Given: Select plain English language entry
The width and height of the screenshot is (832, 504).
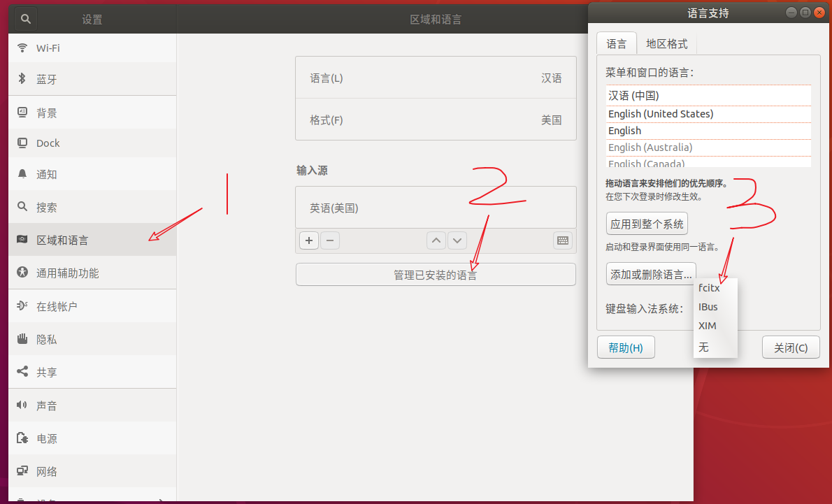Looking at the screenshot, I should 708,131.
